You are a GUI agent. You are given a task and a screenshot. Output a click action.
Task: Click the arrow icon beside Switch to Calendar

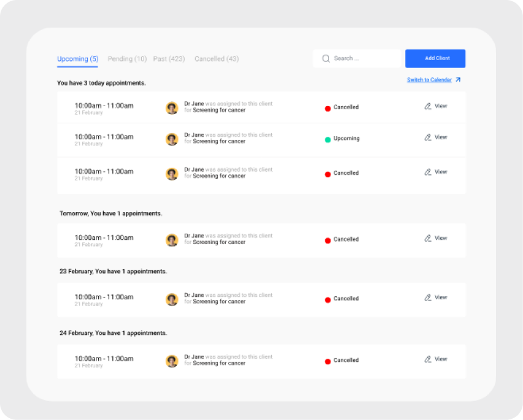click(458, 80)
